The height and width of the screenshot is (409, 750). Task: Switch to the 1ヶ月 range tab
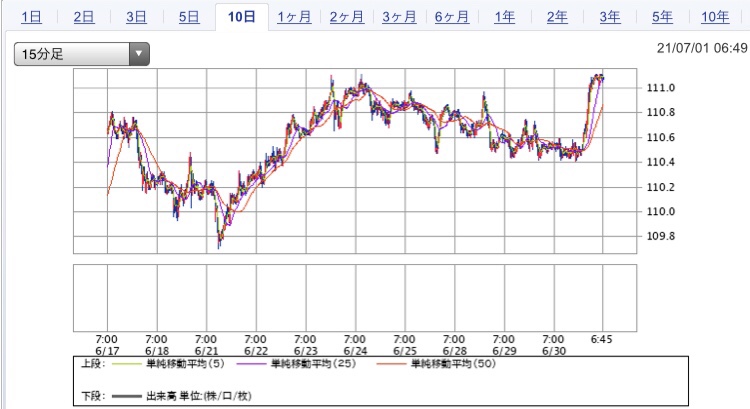[294, 17]
